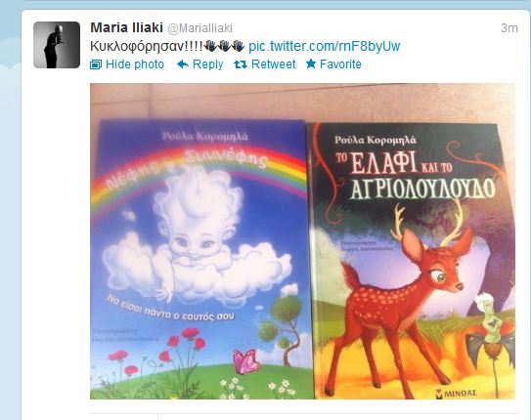Click the Hide photo picture icon
Image resolution: width=531 pixels, height=420 pixels.
pyautogui.click(x=96, y=64)
